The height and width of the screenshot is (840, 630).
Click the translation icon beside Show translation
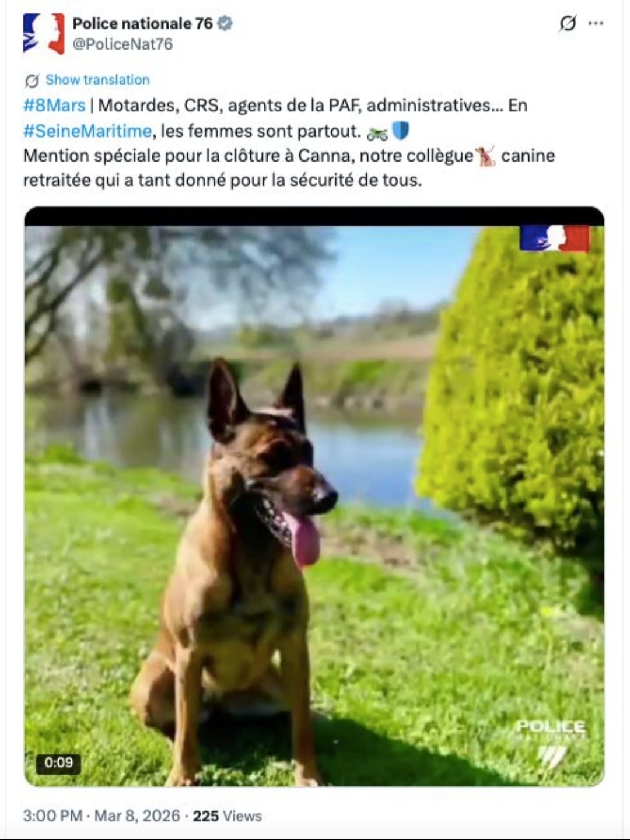click(32, 80)
